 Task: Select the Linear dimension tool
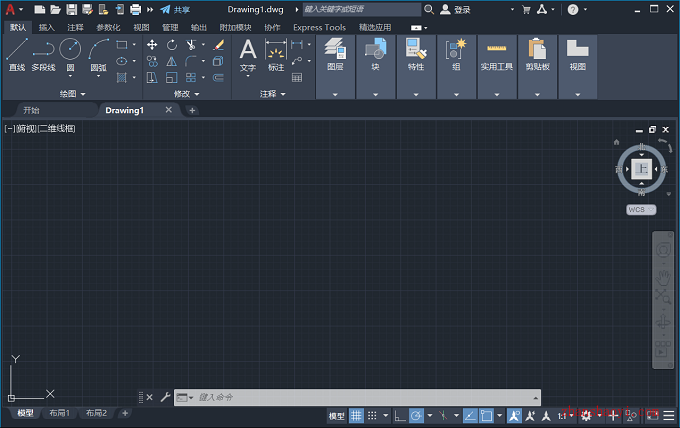coord(297,44)
